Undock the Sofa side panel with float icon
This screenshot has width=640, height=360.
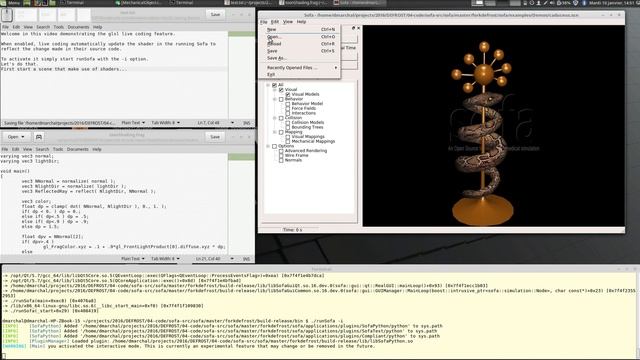click(353, 28)
